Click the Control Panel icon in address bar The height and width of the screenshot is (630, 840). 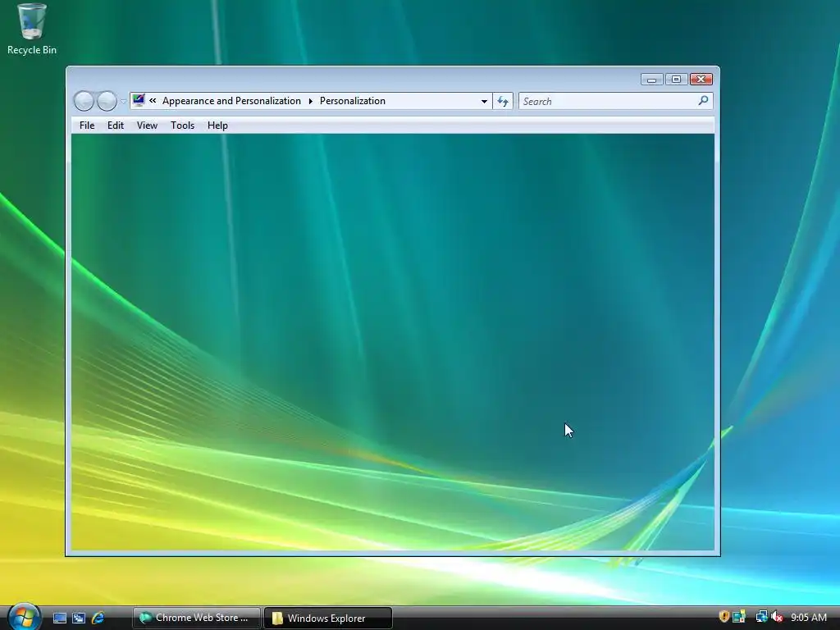tap(139, 100)
